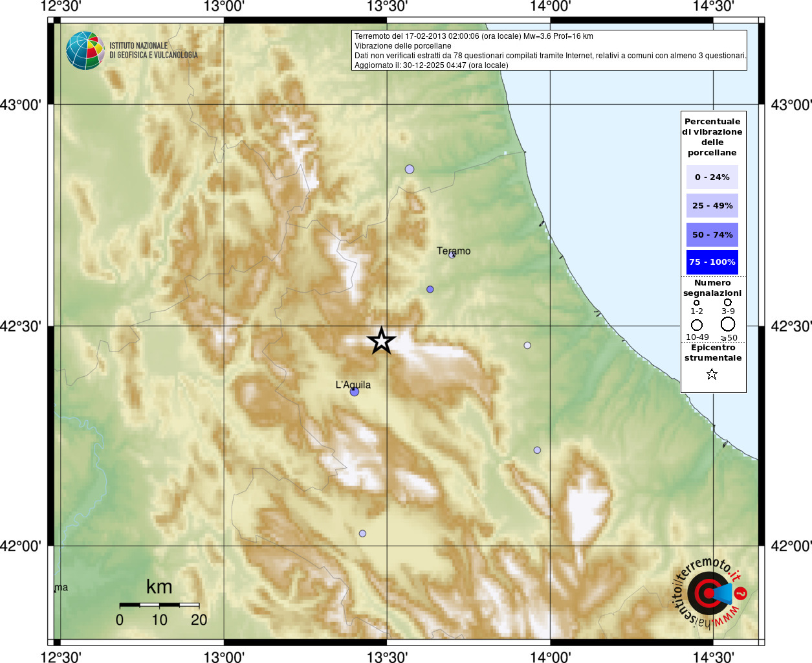Image resolution: width=812 pixels, height=663 pixels.
Task: Click the '10' scale bar label
Action: pyautogui.click(x=159, y=620)
